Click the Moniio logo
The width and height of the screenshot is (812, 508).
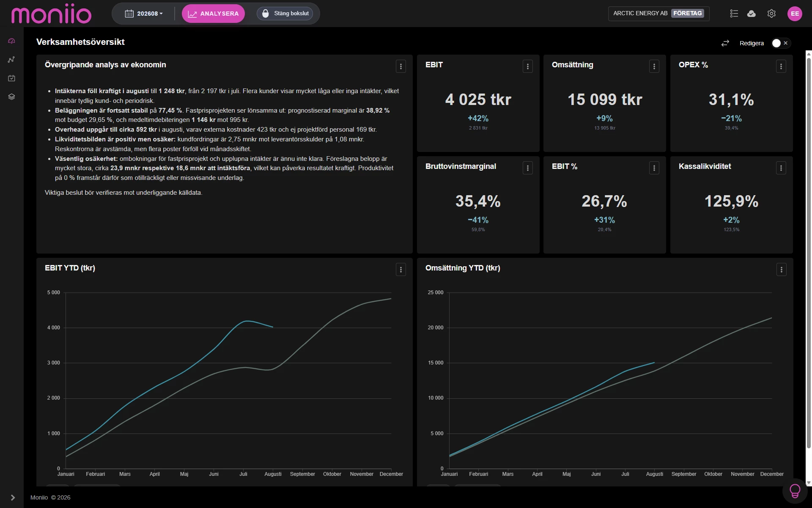[x=51, y=14]
